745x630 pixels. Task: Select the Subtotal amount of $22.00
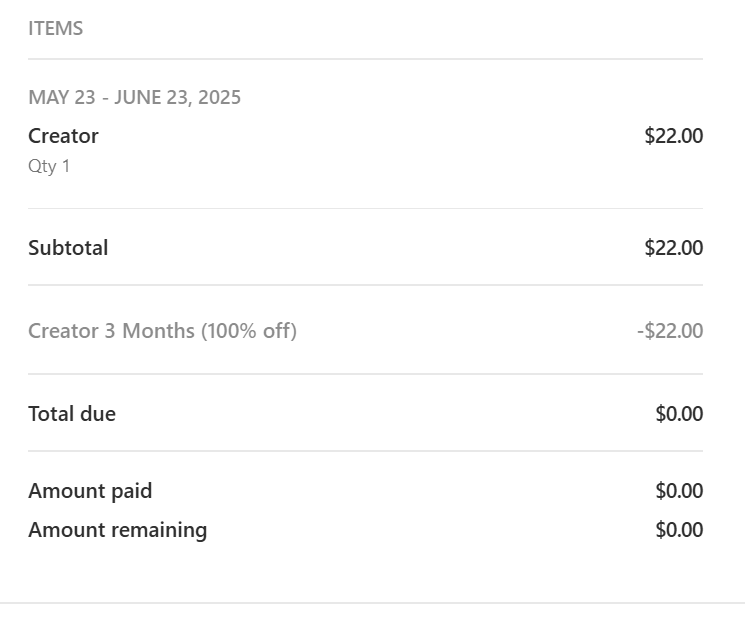click(x=673, y=248)
